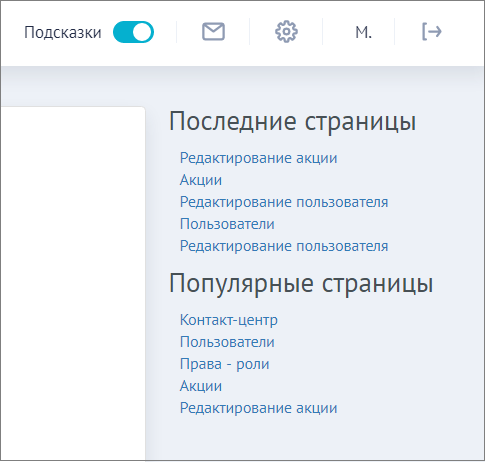Go to Акции under Последние страницы
This screenshot has width=485, height=462.
tap(201, 180)
